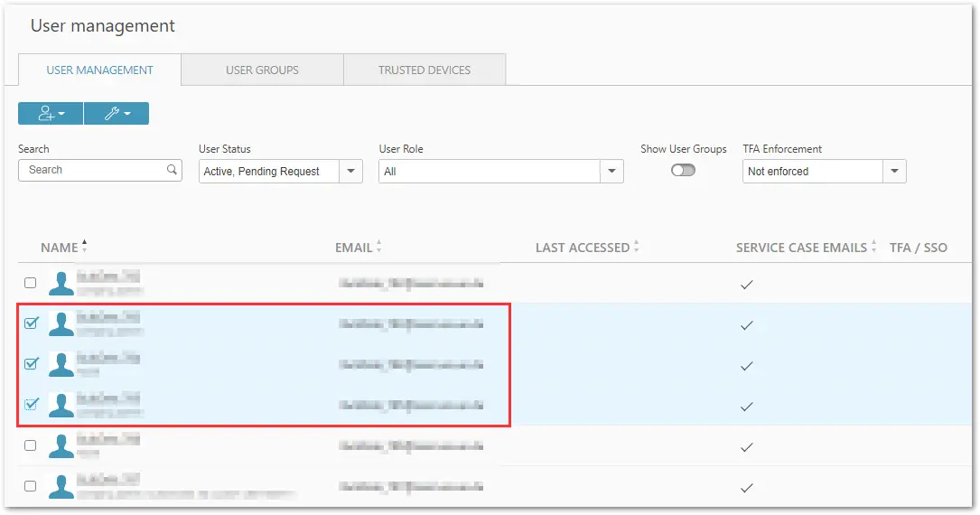980x515 pixels.
Task: Sort by EMAIL using the arrows icon
Action: pos(378,248)
